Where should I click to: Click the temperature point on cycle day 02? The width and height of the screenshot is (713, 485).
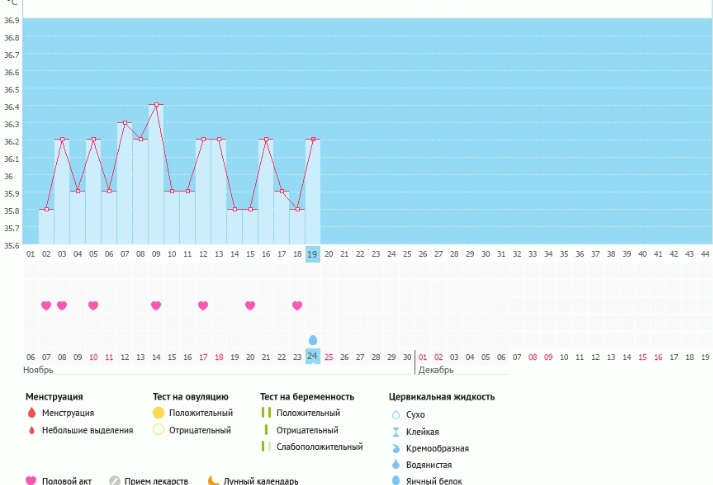pos(62,140)
